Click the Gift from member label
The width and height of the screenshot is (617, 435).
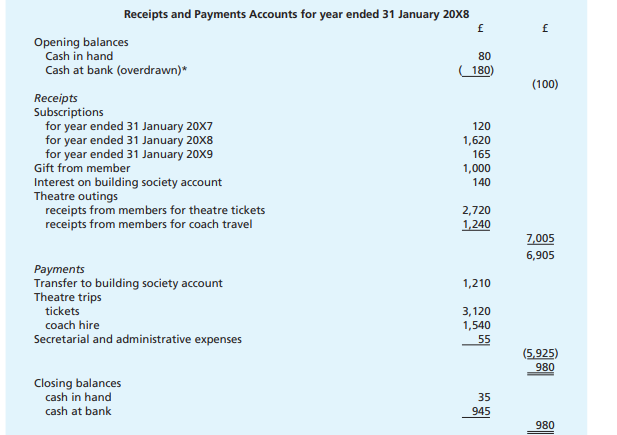click(82, 169)
